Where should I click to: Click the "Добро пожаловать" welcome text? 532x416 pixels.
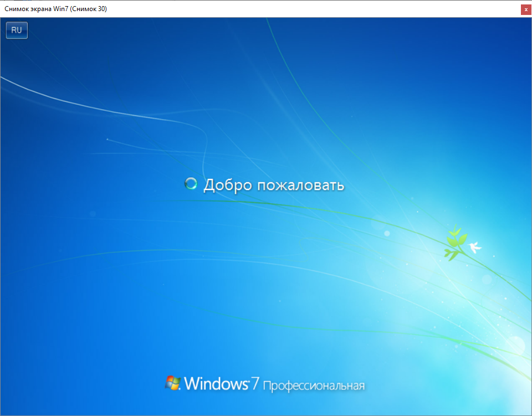[x=274, y=185]
